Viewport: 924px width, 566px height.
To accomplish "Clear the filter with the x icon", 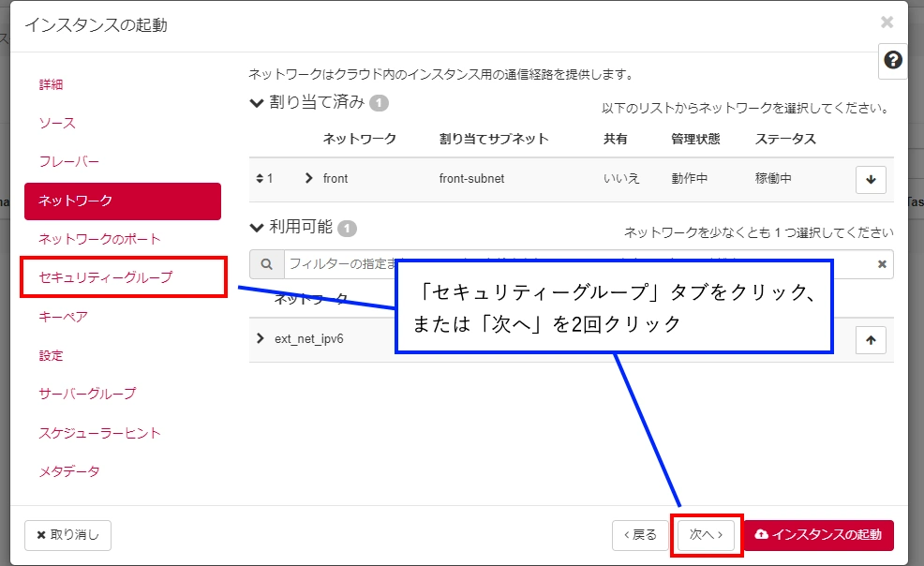I will [882, 265].
